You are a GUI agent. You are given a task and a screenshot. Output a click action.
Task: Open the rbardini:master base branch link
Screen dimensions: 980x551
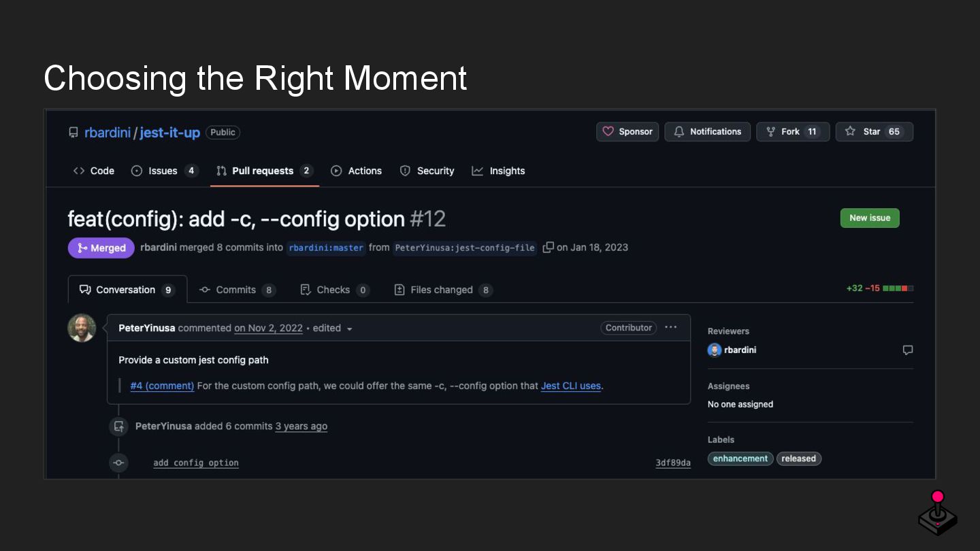click(326, 248)
